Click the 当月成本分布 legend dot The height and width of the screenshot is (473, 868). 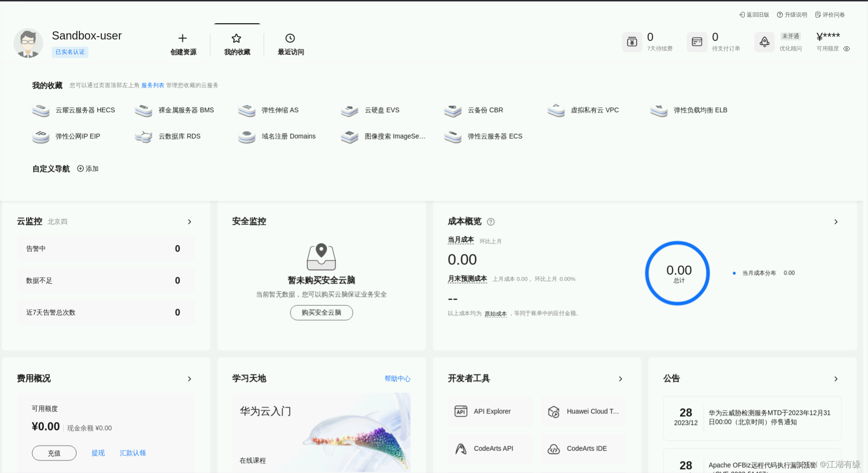(734, 273)
